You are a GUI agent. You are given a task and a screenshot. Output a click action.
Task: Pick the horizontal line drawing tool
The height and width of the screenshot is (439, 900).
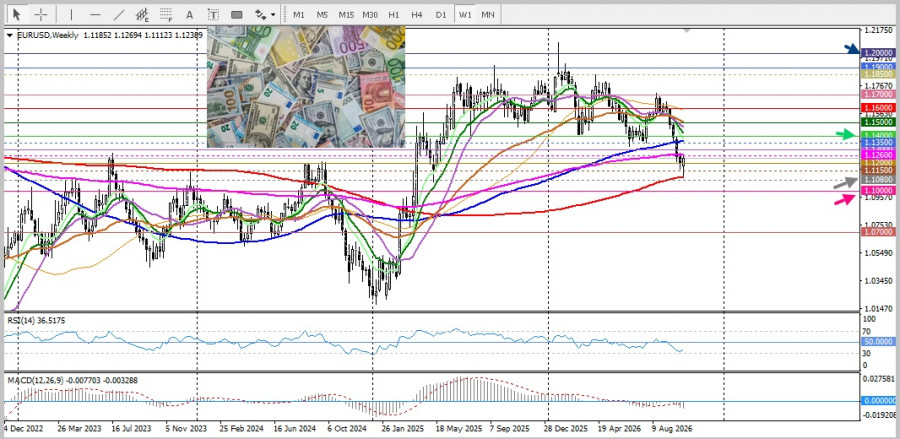tap(95, 14)
